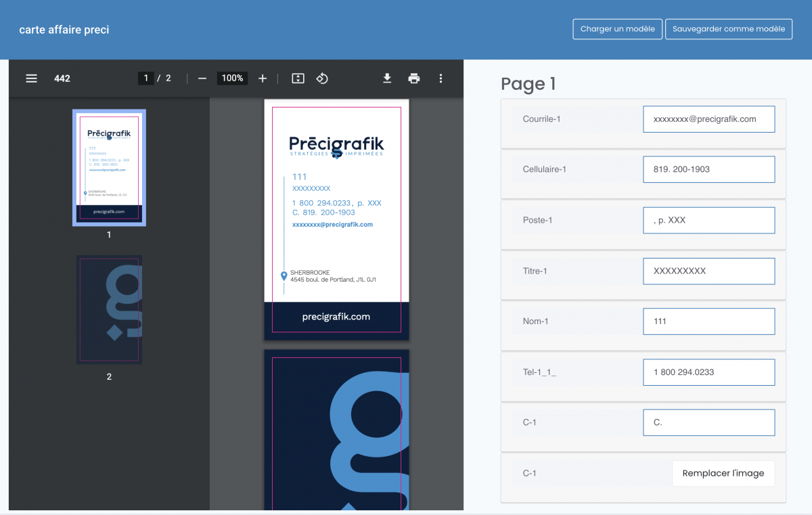This screenshot has width=812, height=515.
Task: Toggle the PDF sidebar menu icon
Action: tap(31, 79)
